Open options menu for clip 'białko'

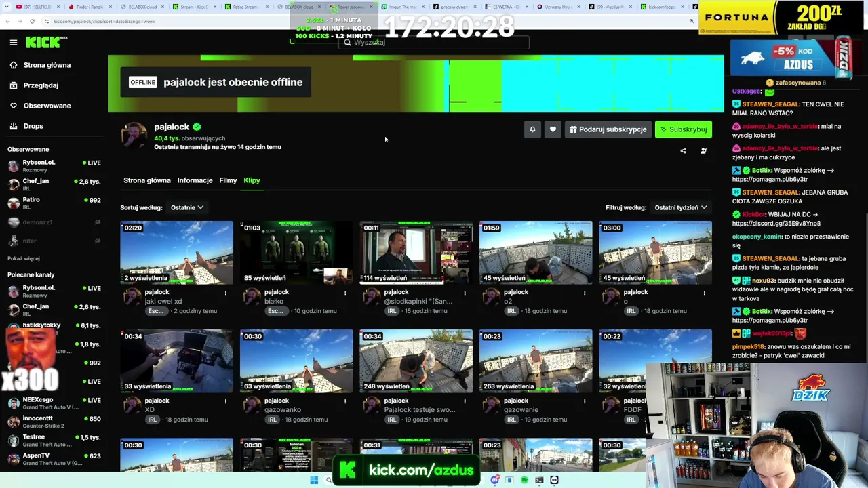coord(345,293)
